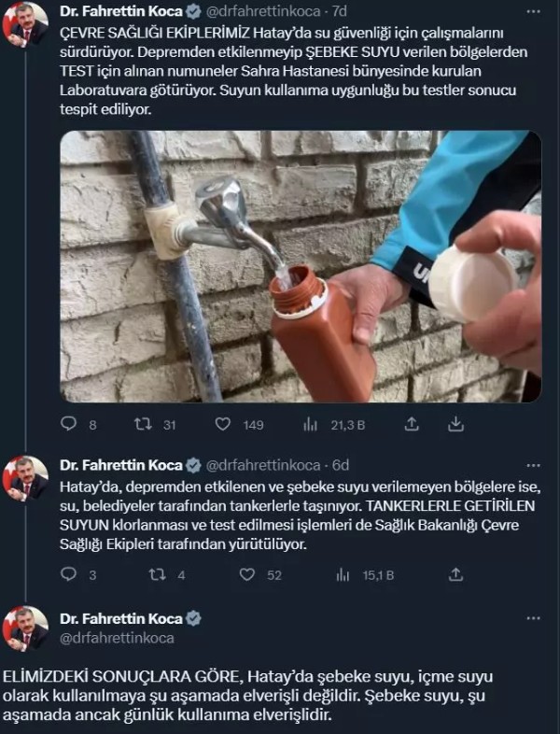Like the tweet with 149 likes

coord(223,424)
